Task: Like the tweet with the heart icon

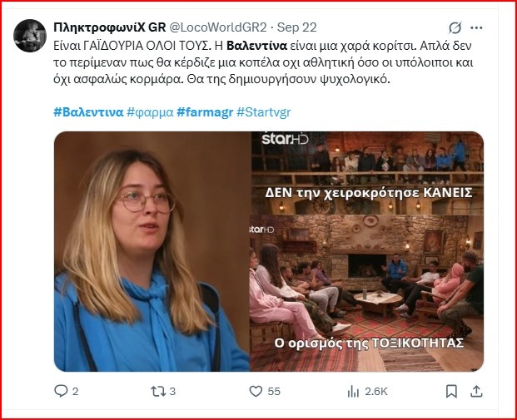Action: [x=256, y=391]
